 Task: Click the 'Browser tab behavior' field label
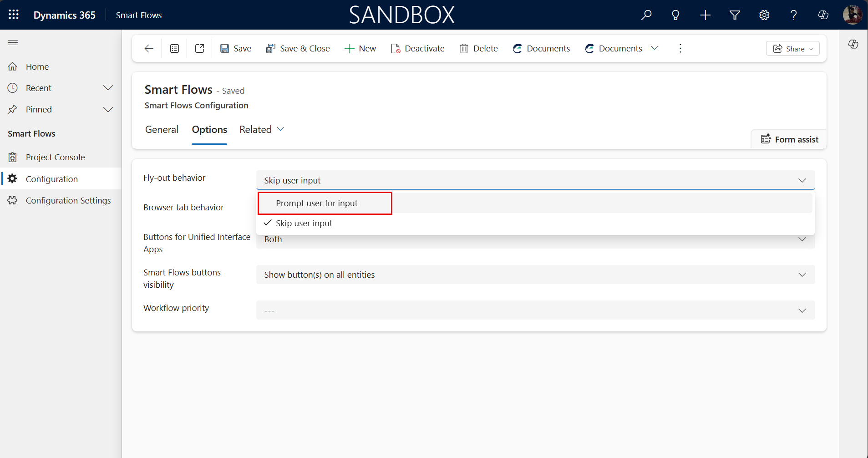(183, 207)
